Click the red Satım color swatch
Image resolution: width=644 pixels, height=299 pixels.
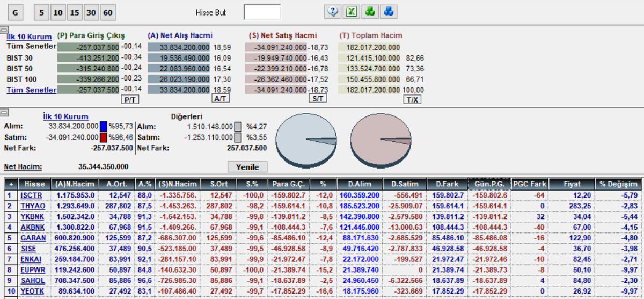point(104,137)
